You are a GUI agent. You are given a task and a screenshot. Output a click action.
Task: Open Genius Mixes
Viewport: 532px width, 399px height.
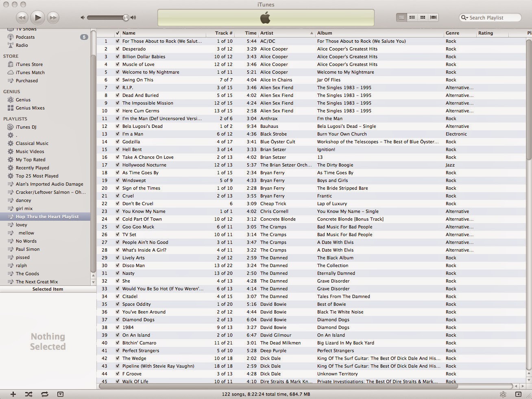point(30,108)
